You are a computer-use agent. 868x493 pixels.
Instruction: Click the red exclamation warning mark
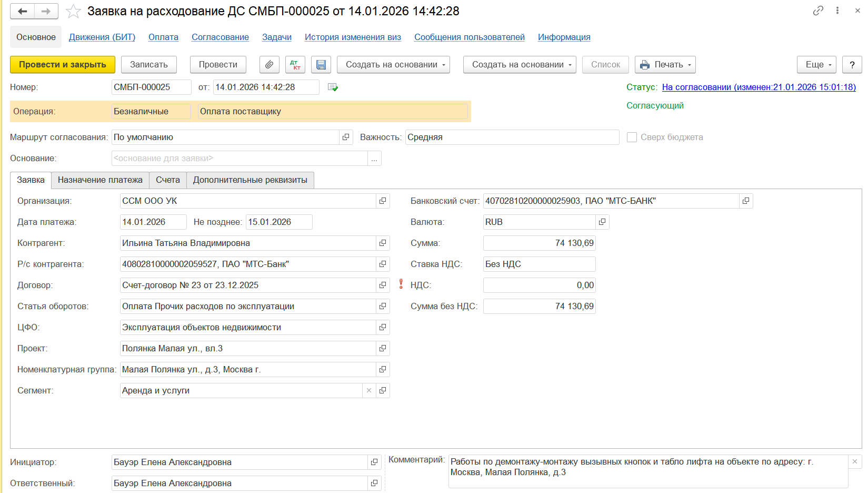point(401,284)
